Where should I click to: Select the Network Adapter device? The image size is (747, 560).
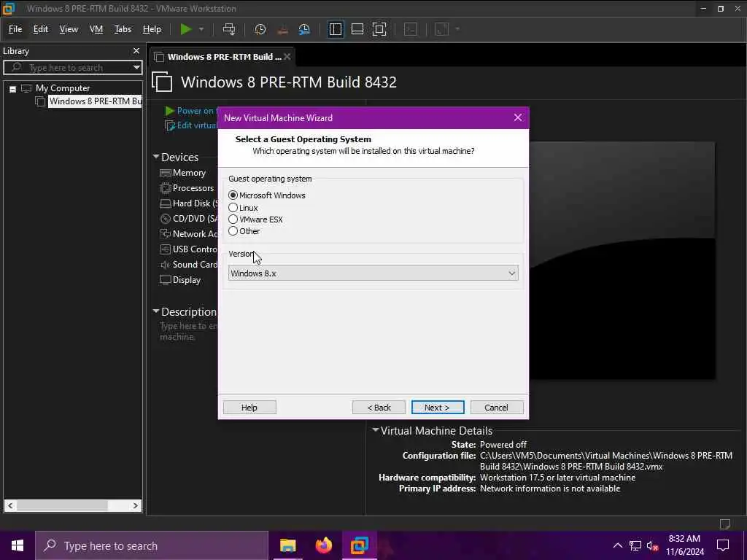pyautogui.click(x=189, y=234)
